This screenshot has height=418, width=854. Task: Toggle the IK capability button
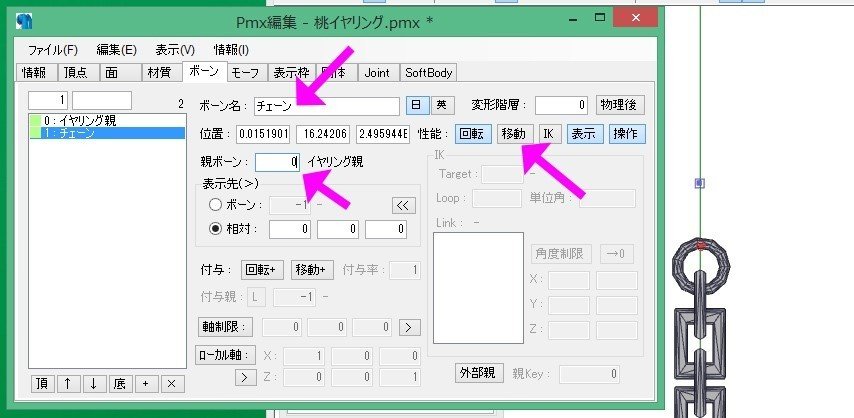pos(550,134)
